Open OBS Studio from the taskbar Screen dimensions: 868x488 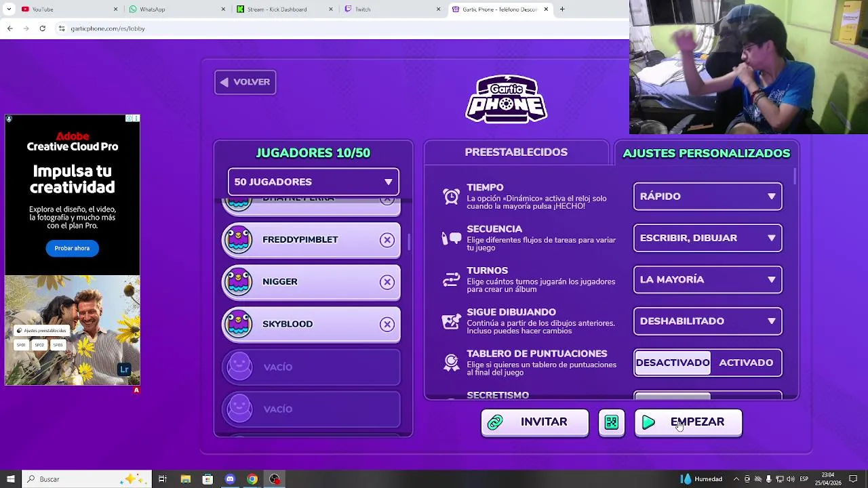click(275, 479)
